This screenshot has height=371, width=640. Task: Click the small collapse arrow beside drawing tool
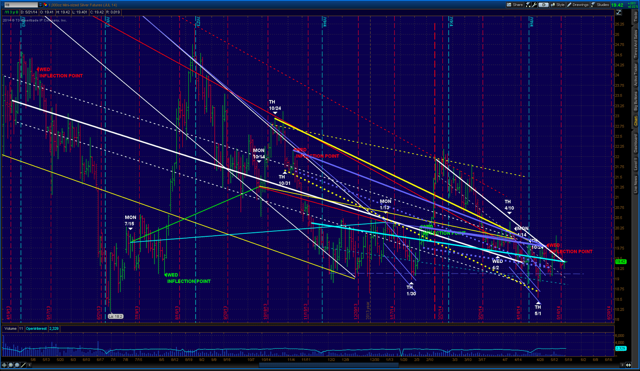29,365
